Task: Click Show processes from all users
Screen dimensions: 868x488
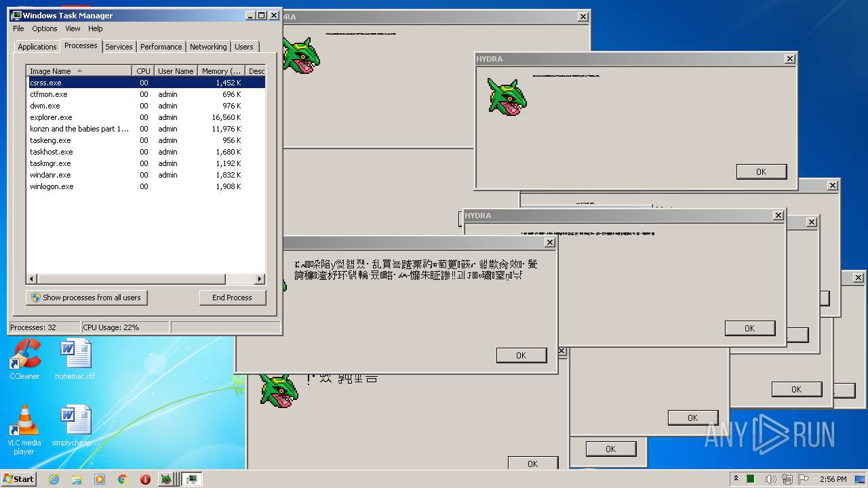Action: 87,298
